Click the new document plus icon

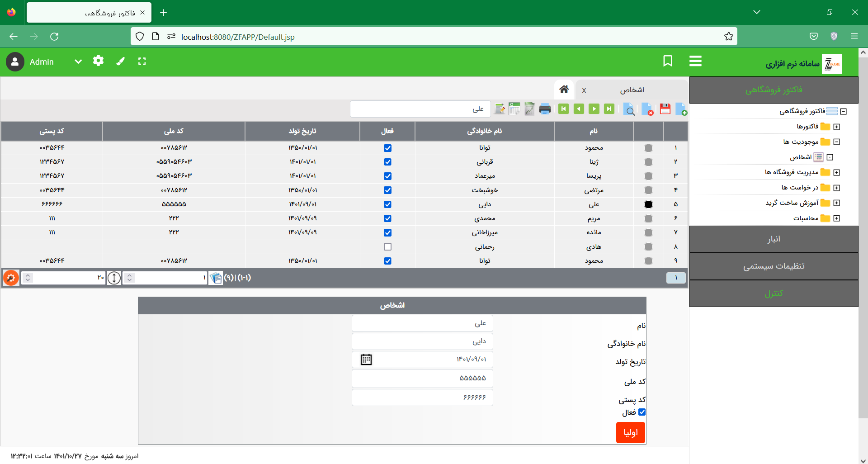681,109
